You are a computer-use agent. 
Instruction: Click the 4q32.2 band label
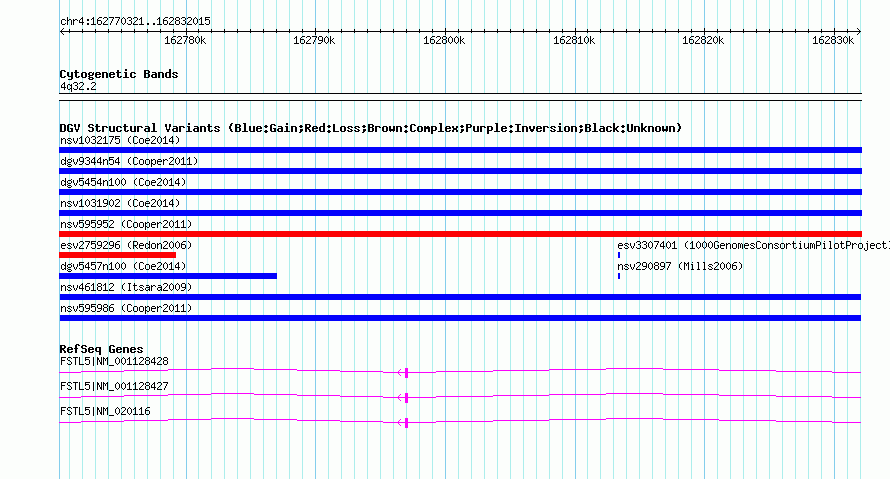[x=78, y=86]
